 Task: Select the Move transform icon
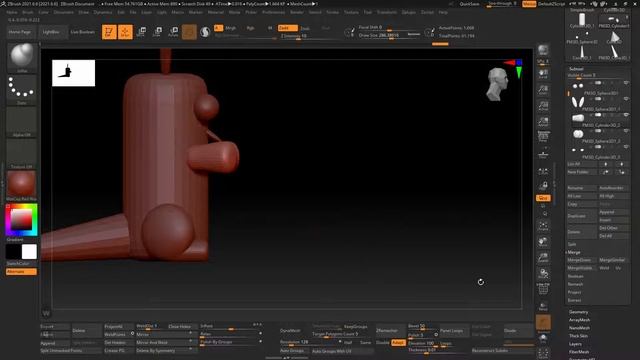pyautogui.click(x=141, y=32)
